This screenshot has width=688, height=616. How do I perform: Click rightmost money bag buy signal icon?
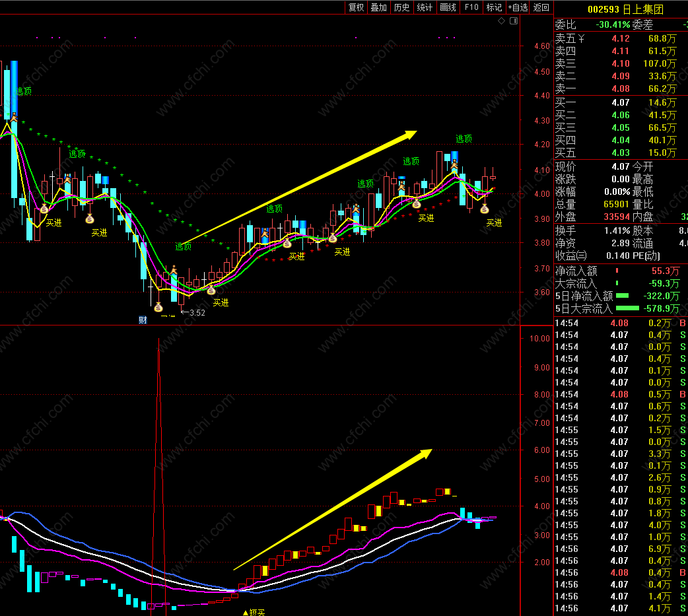coord(485,209)
